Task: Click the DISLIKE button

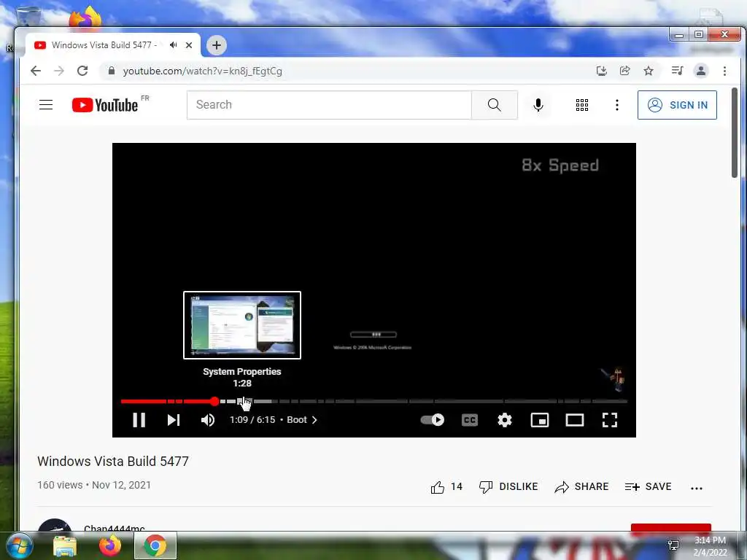Action: 508,486
